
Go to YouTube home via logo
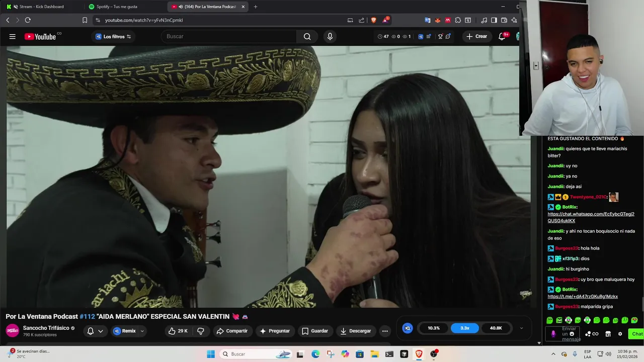[40, 36]
